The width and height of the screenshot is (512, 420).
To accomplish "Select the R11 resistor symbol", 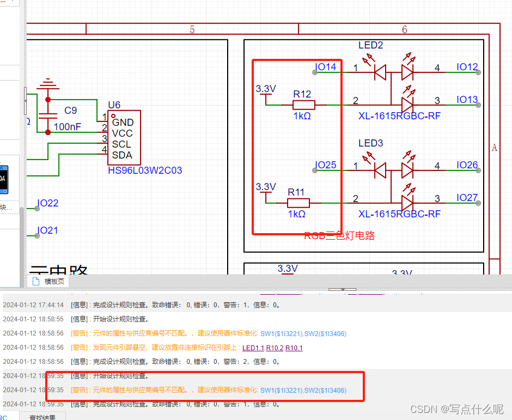I will point(298,203).
